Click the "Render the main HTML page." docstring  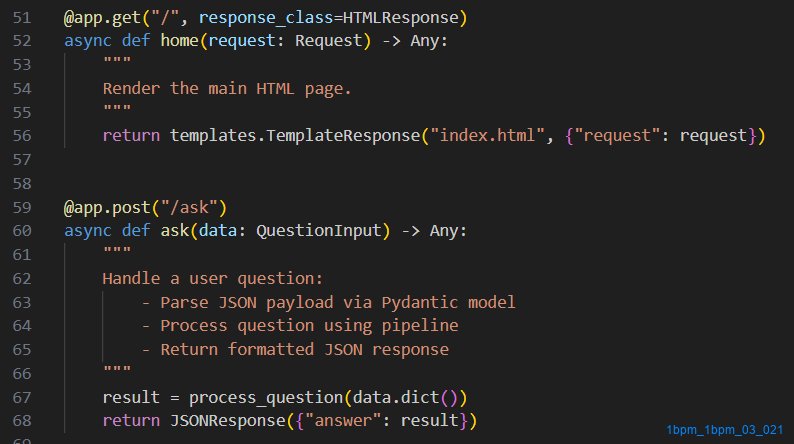[x=227, y=88]
